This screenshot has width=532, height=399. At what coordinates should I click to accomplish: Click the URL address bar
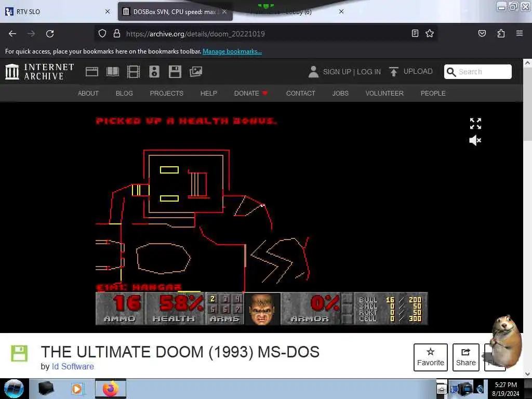264,34
